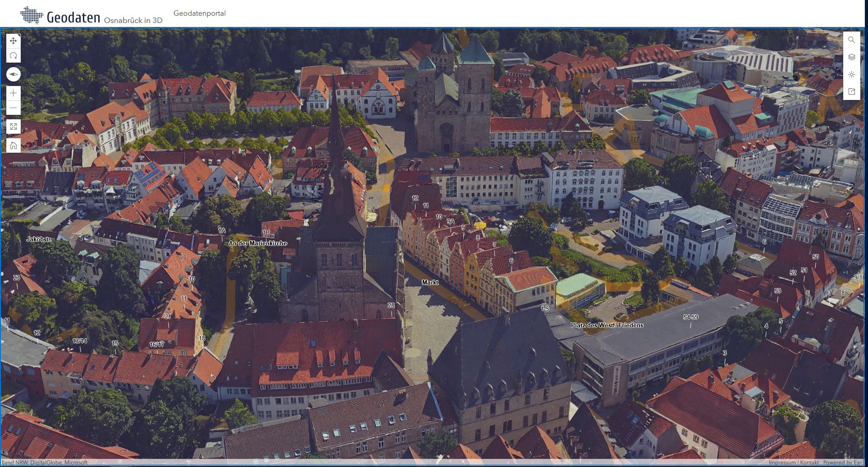This screenshot has width=868, height=467.
Task: Select the Jakobstr. street label
Action: (39, 239)
